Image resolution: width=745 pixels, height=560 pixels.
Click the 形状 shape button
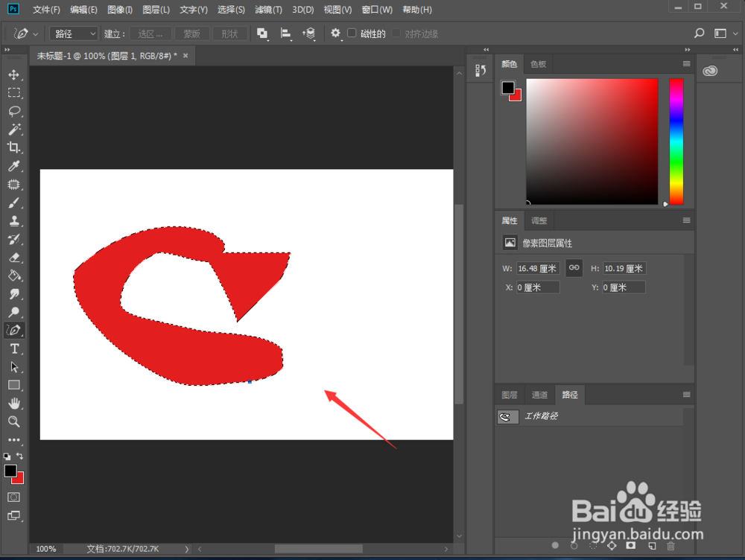(x=230, y=34)
